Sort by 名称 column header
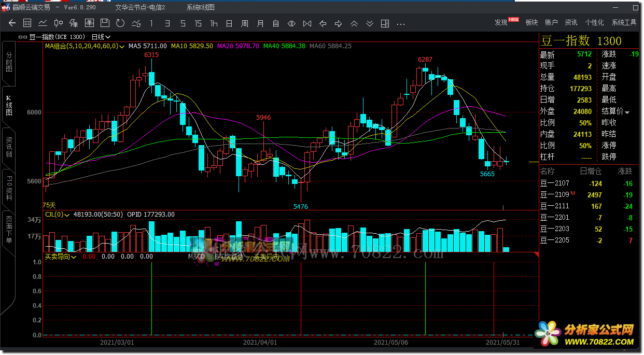 point(547,171)
